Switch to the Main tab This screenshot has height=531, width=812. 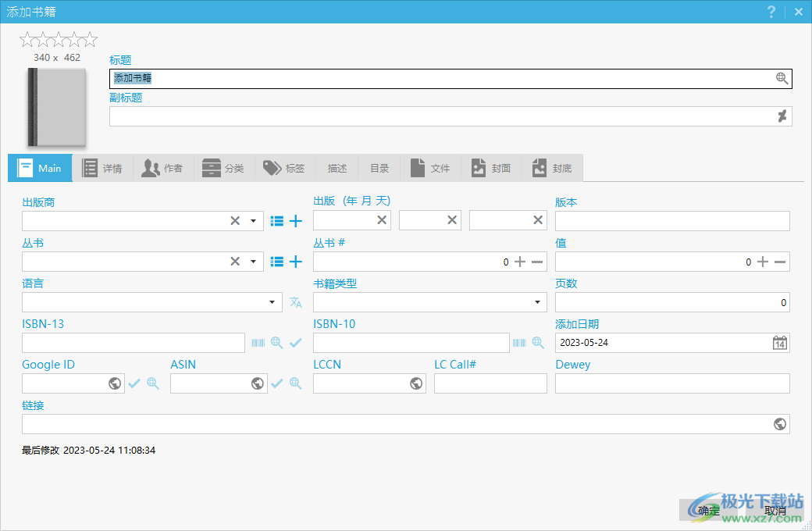(x=40, y=168)
